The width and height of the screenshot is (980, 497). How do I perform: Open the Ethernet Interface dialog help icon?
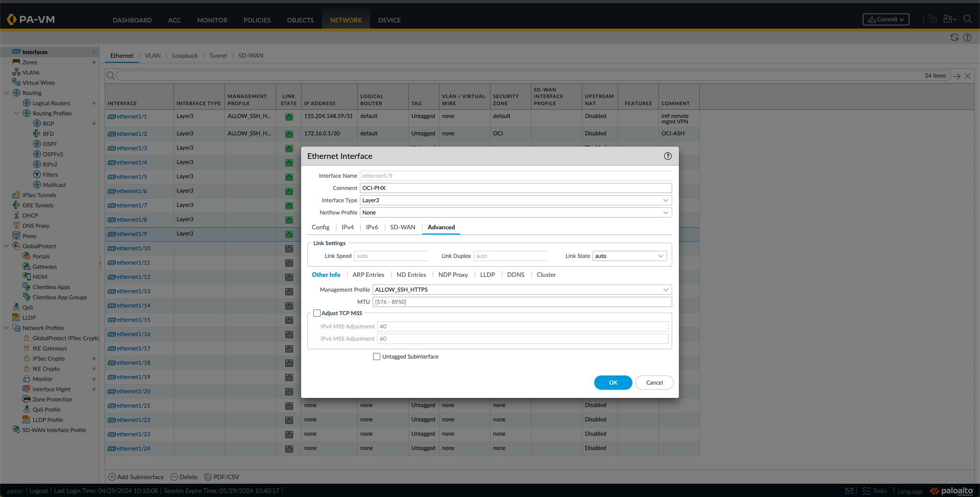pyautogui.click(x=668, y=156)
